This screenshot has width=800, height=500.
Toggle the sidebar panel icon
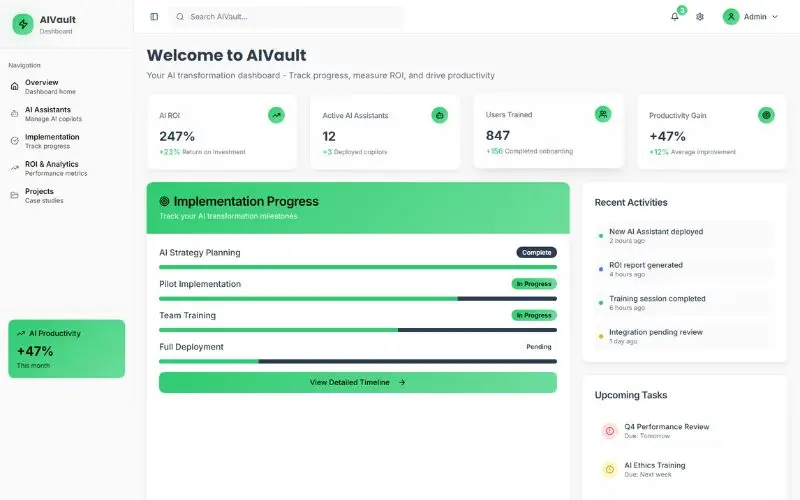[154, 17]
